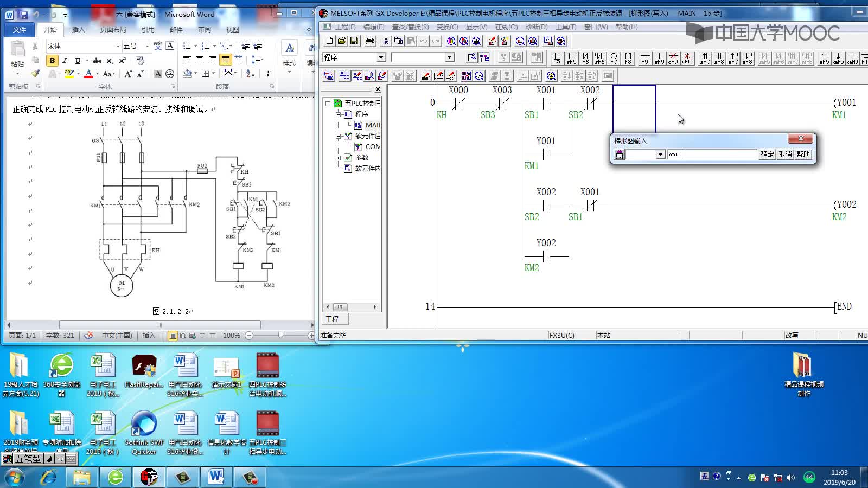
Task: Insert falling pulse operation result (caF5)
Action: tap(838, 58)
